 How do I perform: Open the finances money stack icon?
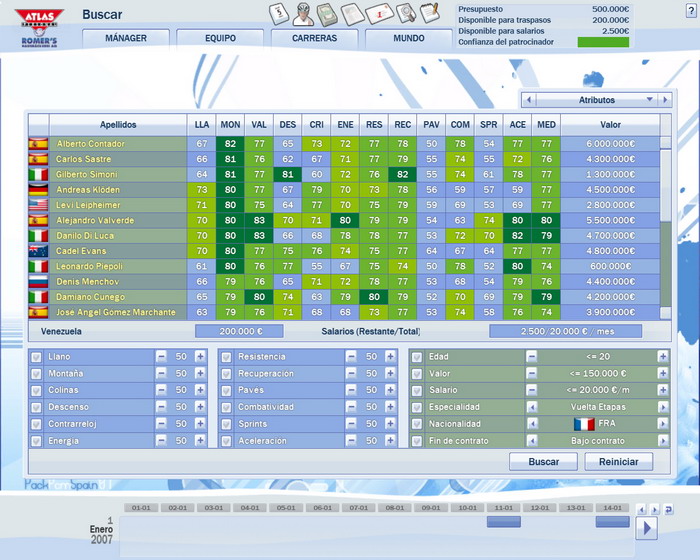327,14
